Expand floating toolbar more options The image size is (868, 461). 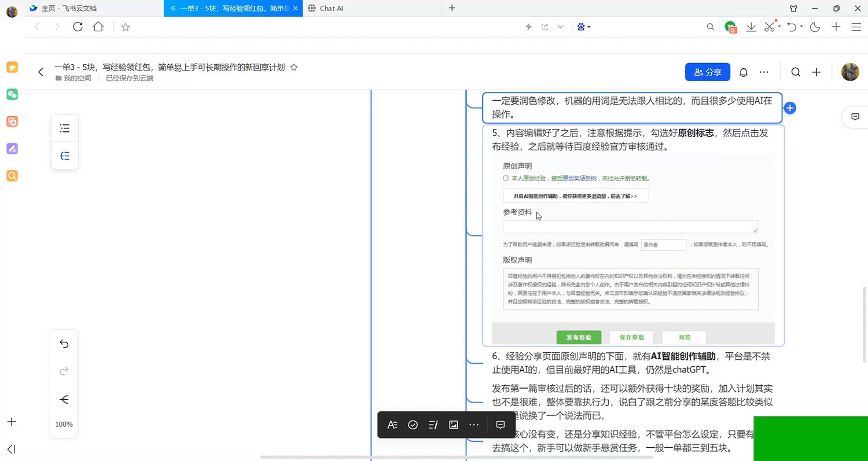pyautogui.click(x=474, y=425)
